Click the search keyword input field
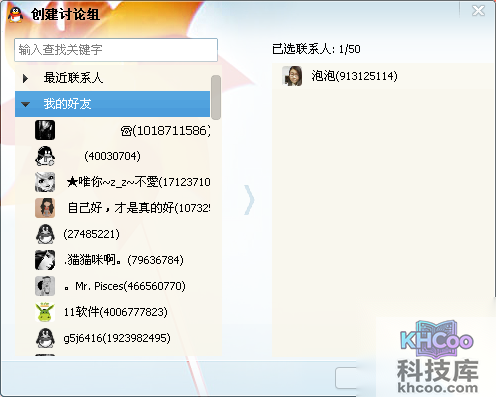Image resolution: width=496 pixels, height=397 pixels. (x=116, y=50)
